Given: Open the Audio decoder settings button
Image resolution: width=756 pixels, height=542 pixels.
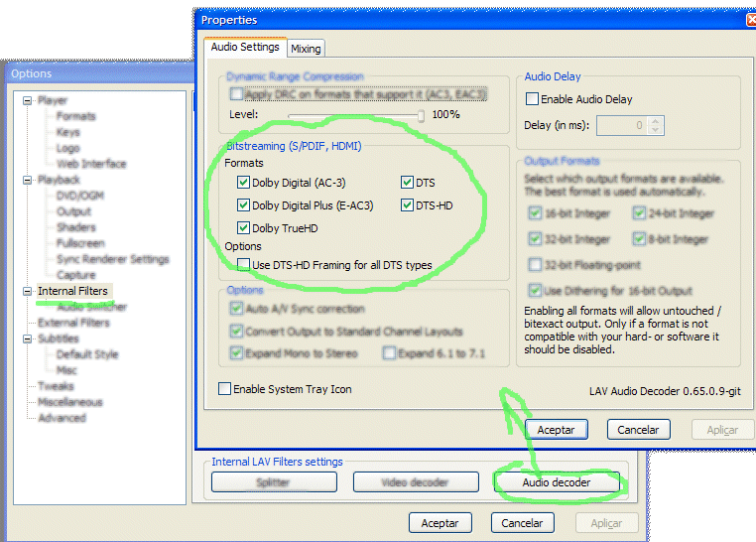Looking at the screenshot, I should coord(557,482).
